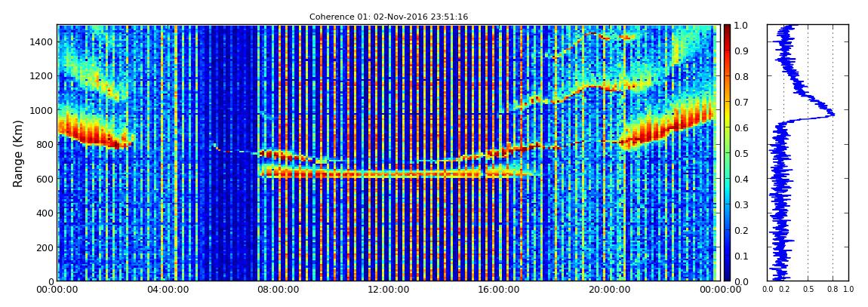Click the 800 range tick label
Viewport: 868px width, 307px height.
point(45,144)
